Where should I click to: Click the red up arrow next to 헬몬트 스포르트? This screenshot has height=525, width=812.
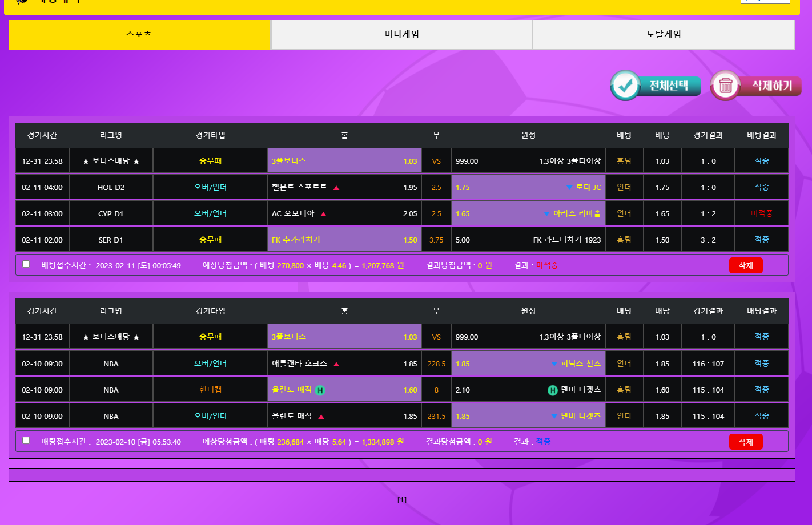[x=336, y=188]
